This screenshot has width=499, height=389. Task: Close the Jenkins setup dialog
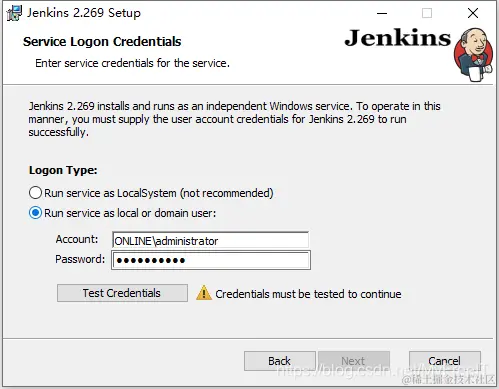click(473, 13)
